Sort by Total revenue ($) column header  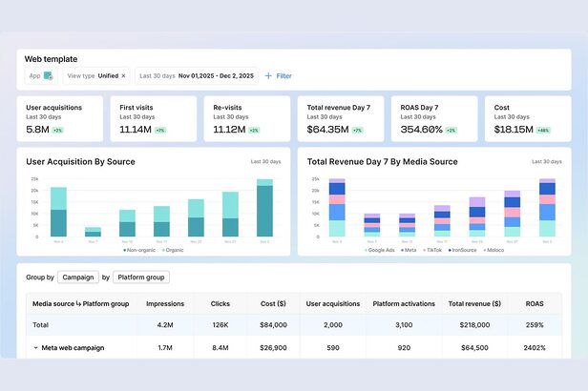(x=474, y=303)
